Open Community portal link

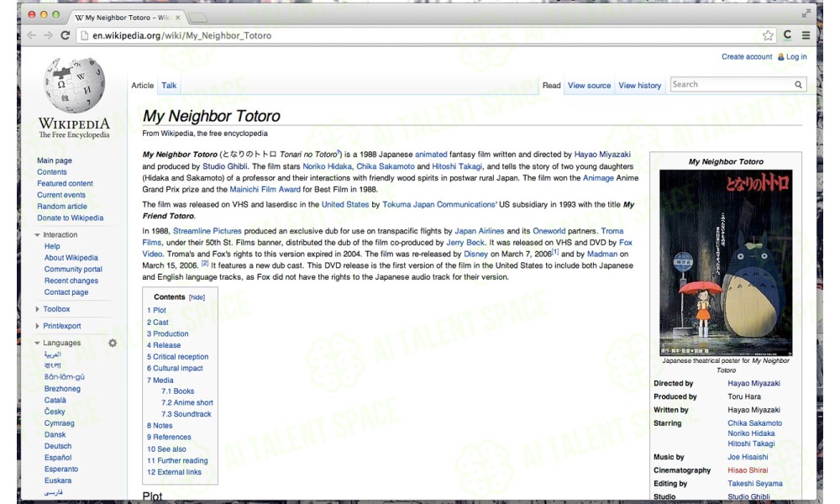tap(73, 270)
